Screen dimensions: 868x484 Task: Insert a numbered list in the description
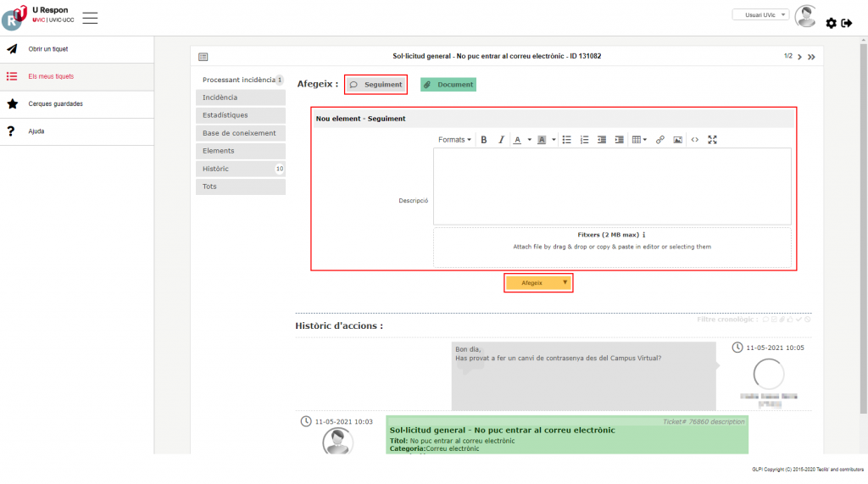(x=584, y=140)
